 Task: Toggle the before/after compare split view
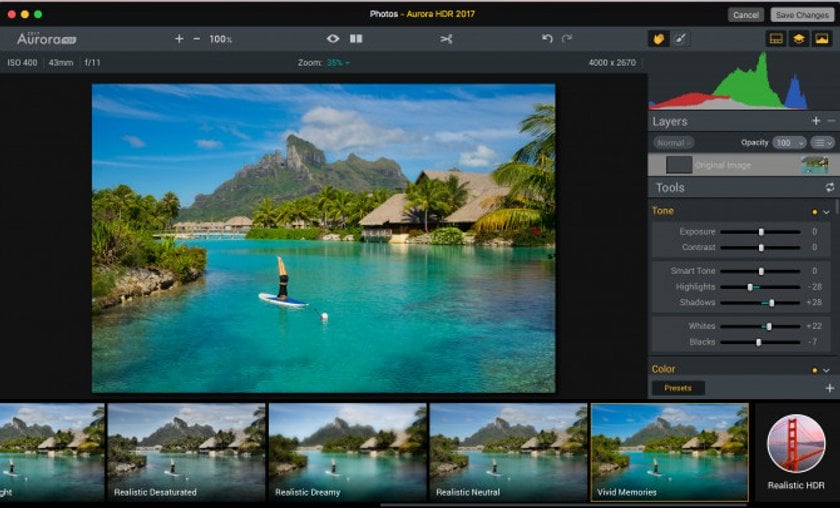356,39
